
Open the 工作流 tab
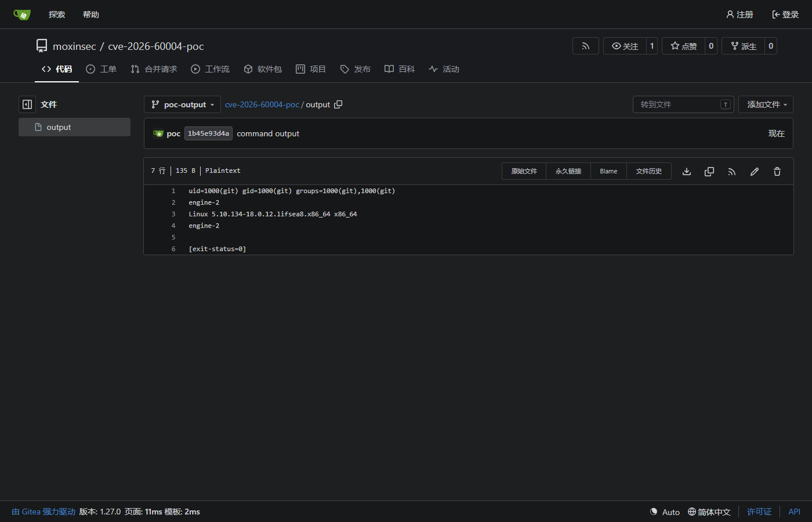pos(210,69)
